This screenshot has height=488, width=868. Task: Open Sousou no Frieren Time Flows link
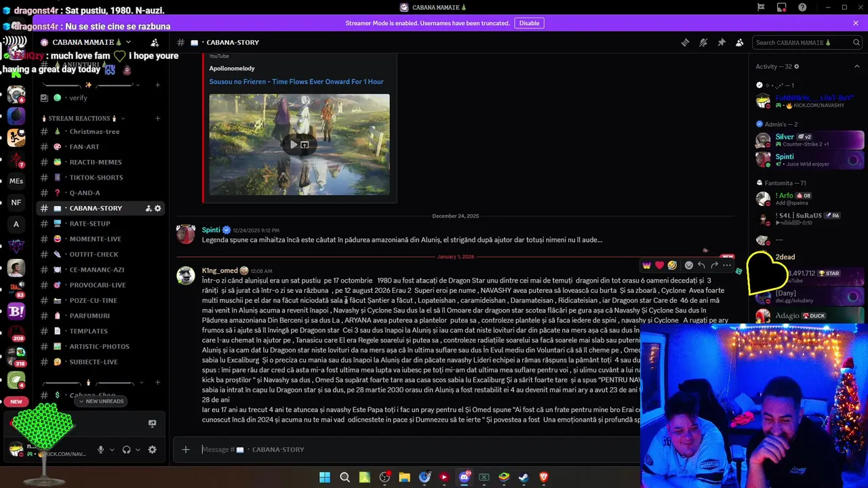point(296,81)
